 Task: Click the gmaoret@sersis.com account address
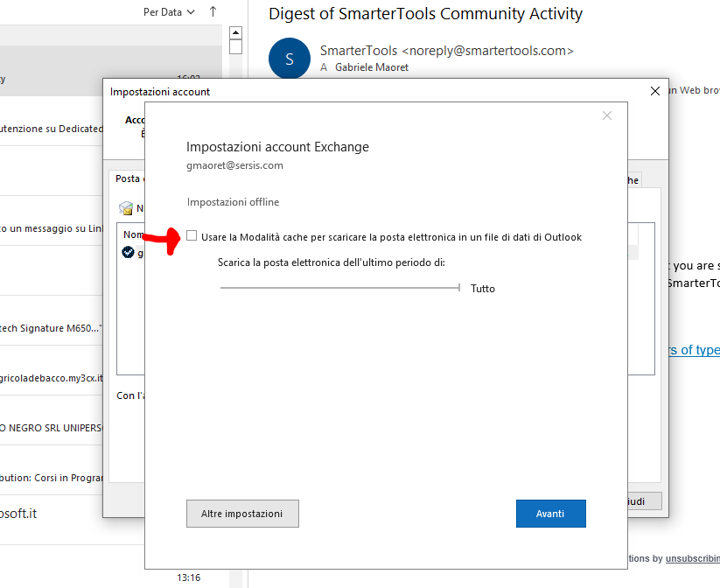(x=234, y=165)
